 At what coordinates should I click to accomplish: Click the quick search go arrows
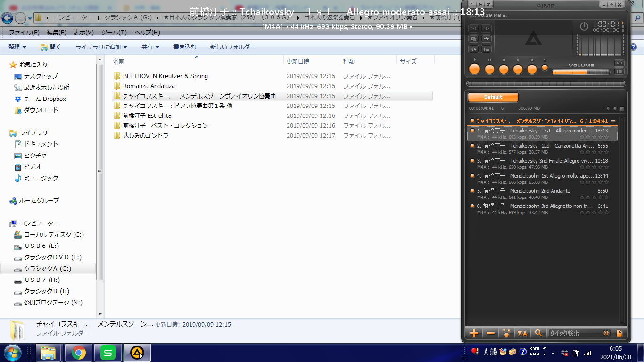(606, 333)
